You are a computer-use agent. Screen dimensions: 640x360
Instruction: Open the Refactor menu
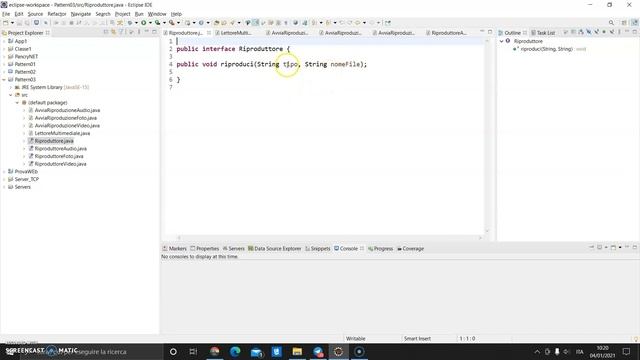point(57,14)
